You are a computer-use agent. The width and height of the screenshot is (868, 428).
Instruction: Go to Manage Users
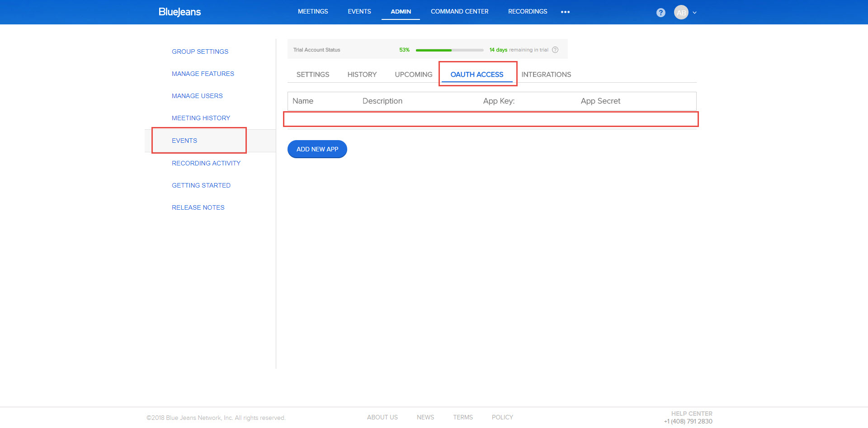tap(197, 96)
